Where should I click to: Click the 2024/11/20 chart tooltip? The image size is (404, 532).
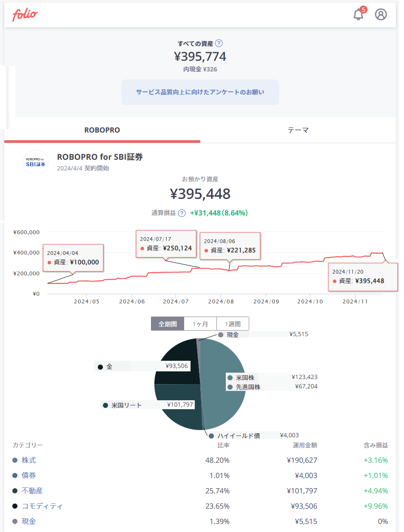(363, 277)
